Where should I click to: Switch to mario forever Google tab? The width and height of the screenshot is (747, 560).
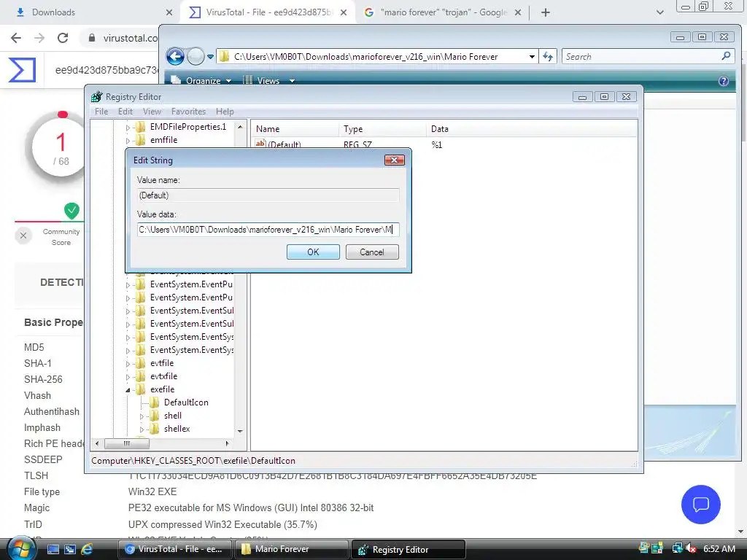click(444, 12)
